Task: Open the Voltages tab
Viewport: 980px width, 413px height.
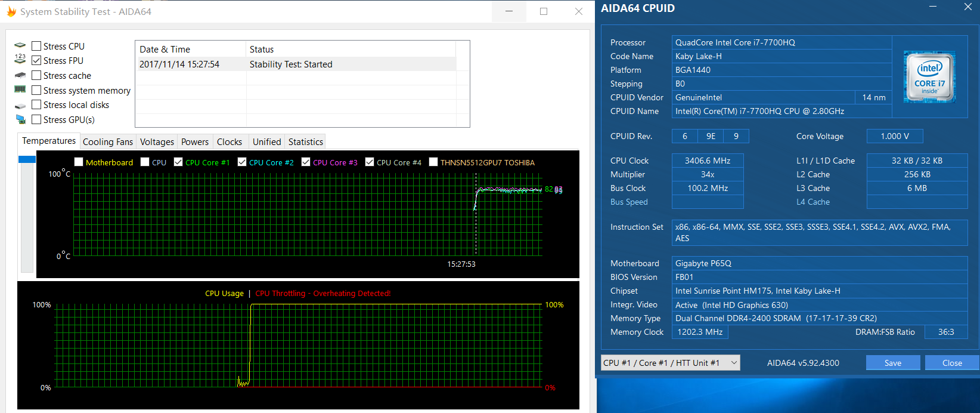Action: click(x=157, y=141)
